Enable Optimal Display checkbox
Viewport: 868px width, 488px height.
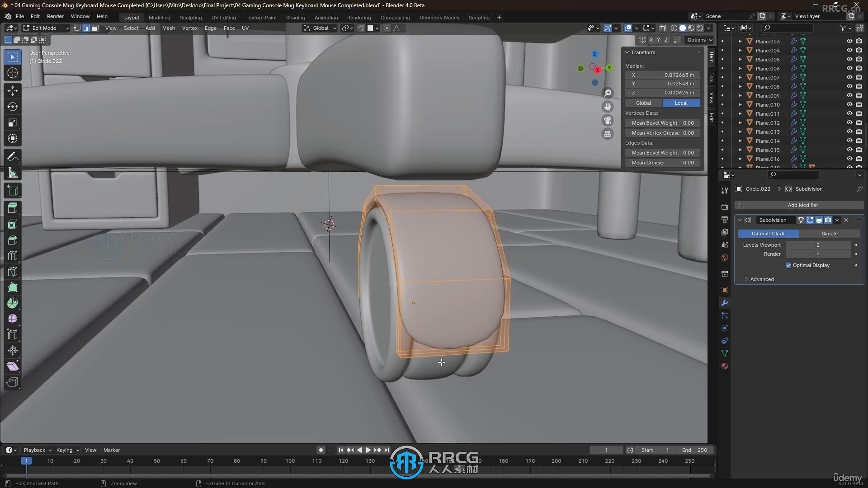click(789, 264)
